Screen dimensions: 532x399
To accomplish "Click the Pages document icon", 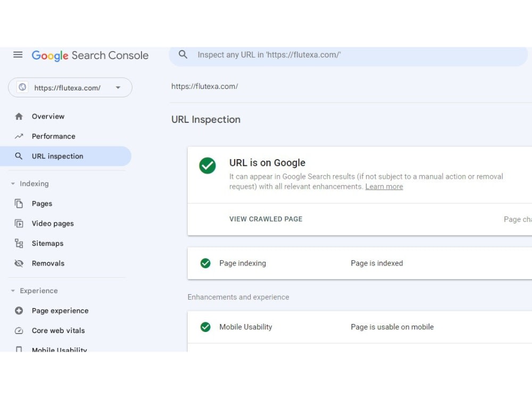I will [x=19, y=204].
